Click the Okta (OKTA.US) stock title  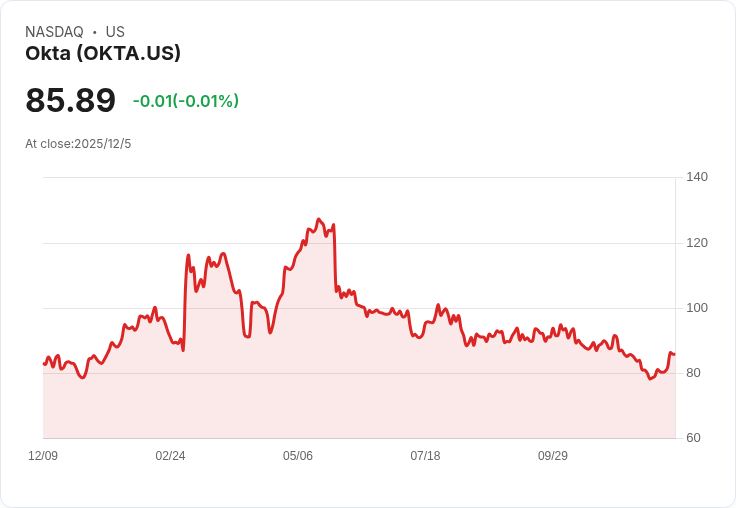[103, 54]
